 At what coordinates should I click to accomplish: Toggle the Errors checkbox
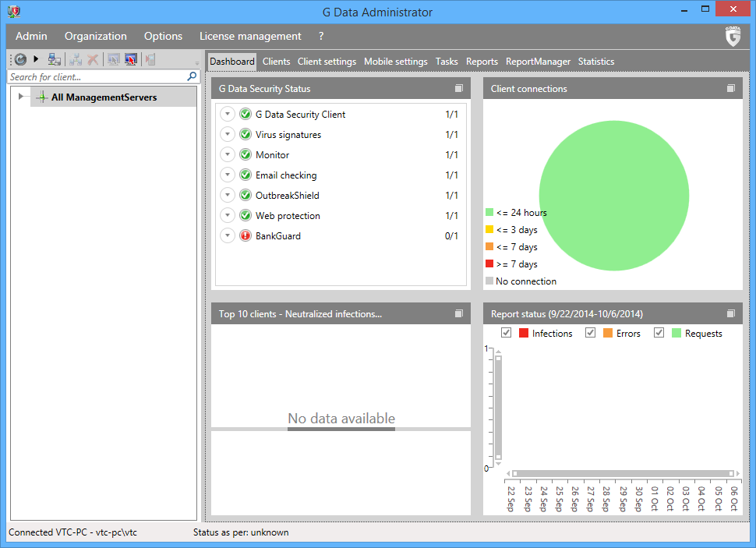591,333
